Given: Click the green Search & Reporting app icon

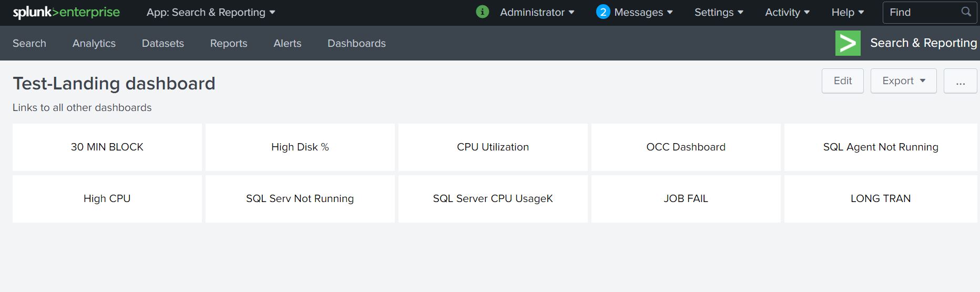Looking at the screenshot, I should pyautogui.click(x=848, y=43).
